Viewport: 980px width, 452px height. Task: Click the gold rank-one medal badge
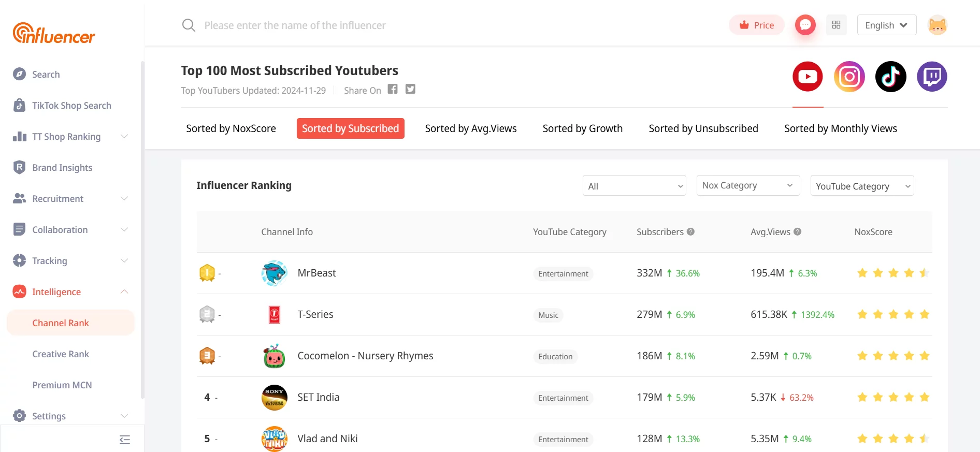pos(207,273)
